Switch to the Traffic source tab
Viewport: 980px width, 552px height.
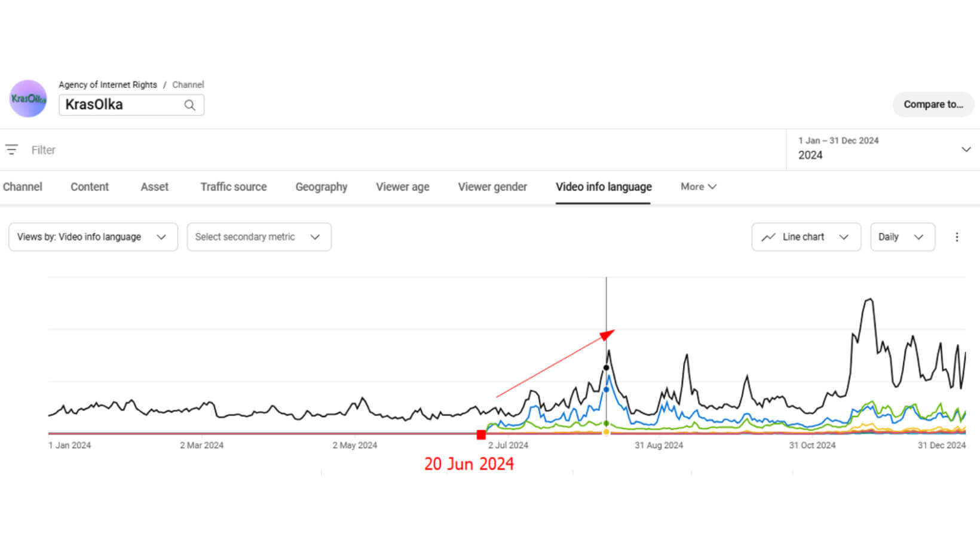(x=233, y=186)
